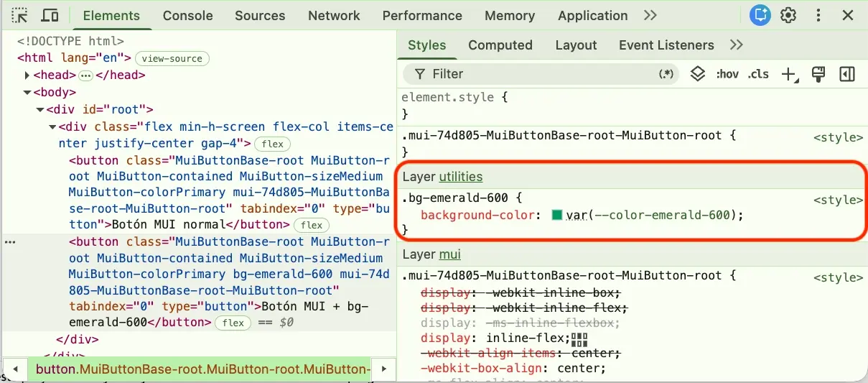Image resolution: width=868 pixels, height=383 pixels.
Task: Switch to the Computed subtab
Action: [x=500, y=45]
